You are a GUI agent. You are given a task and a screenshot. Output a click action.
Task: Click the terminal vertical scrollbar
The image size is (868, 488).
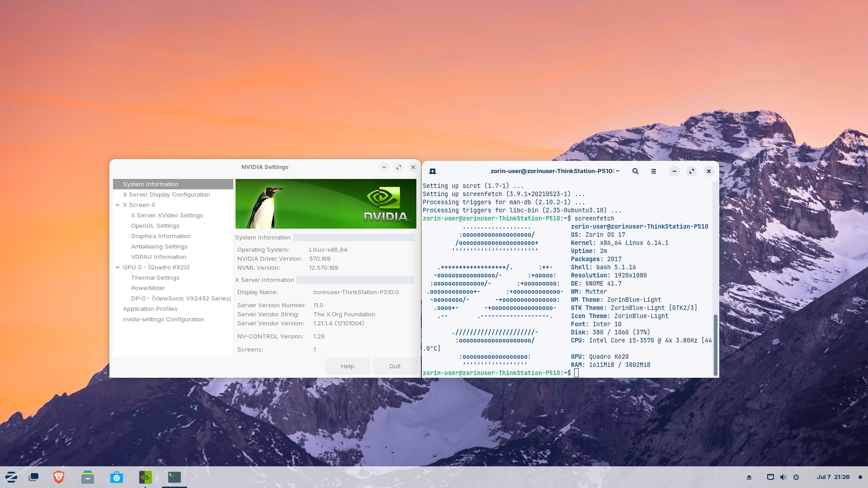pyautogui.click(x=715, y=345)
